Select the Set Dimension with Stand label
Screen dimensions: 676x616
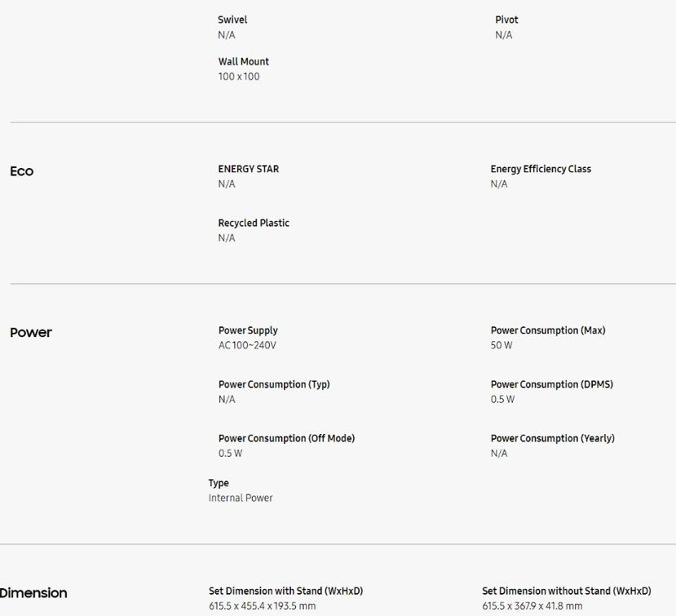click(x=285, y=591)
